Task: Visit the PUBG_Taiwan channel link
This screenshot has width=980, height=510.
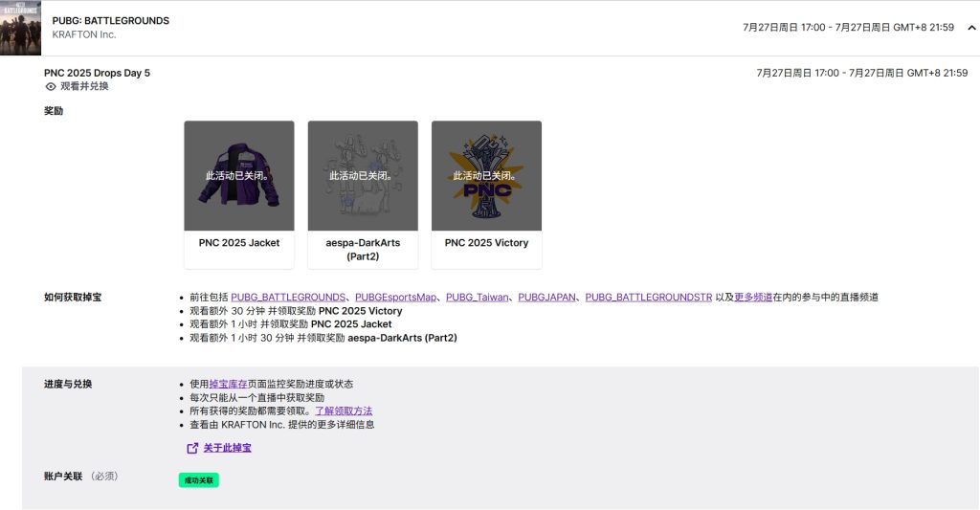Action: click(x=477, y=298)
